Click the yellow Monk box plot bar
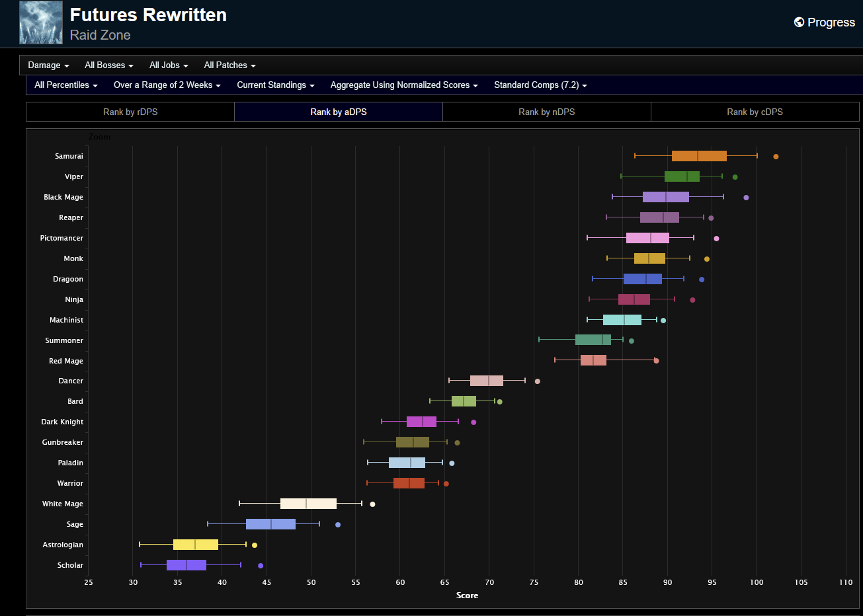863x616 pixels. coord(649,258)
